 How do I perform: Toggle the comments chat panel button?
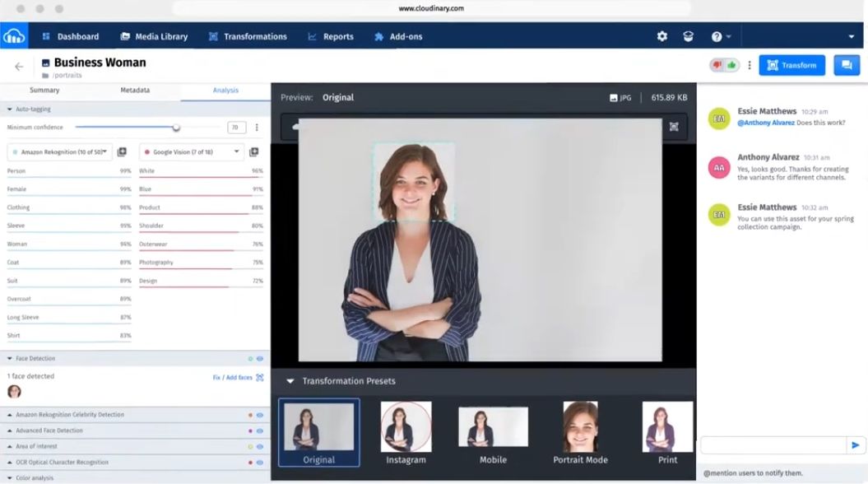(x=847, y=65)
